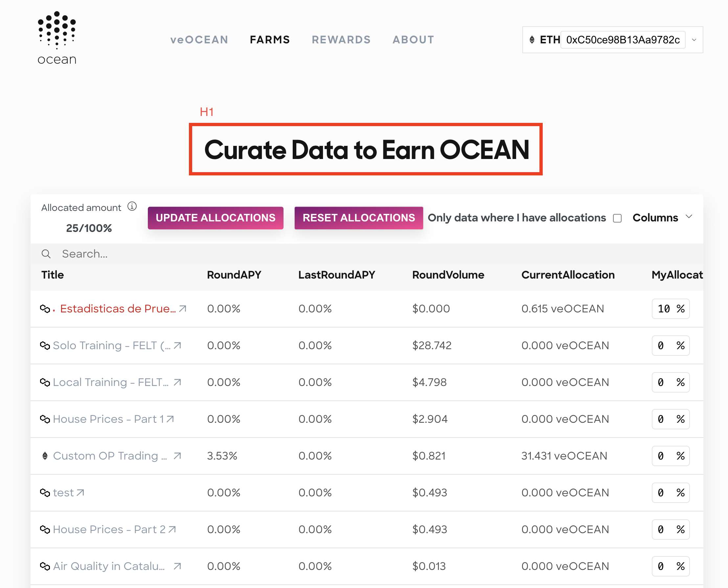The width and height of the screenshot is (728, 588).
Task: Open Air Quality in Catalu… asset link
Action: 109,566
